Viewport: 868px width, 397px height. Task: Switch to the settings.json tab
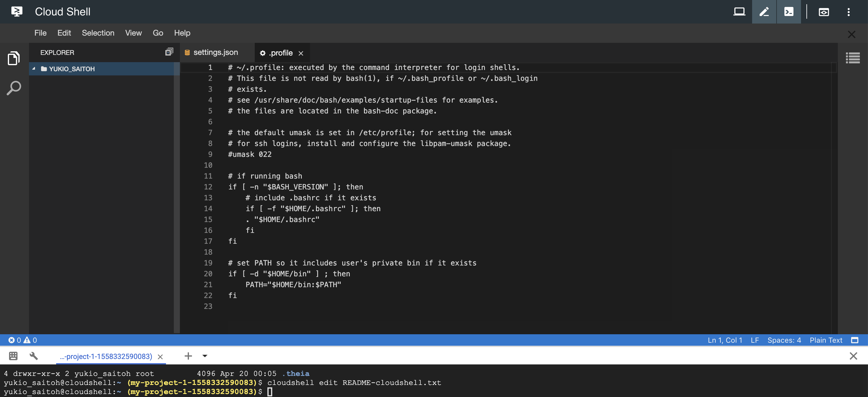pos(215,52)
